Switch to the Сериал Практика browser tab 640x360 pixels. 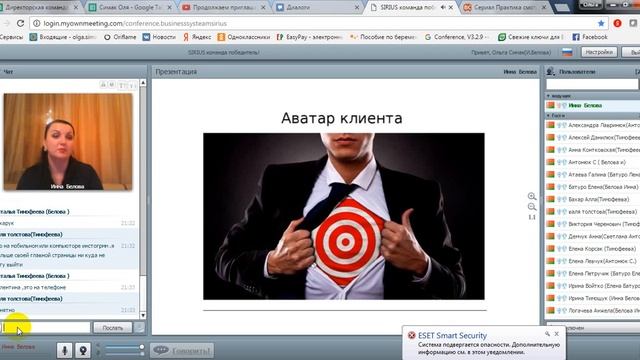click(505, 7)
